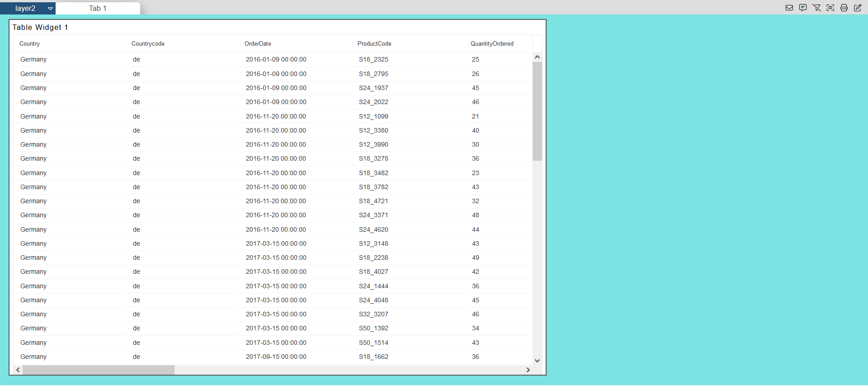Click country code de in the S32_3207 row
868x386 pixels.
(137, 314)
